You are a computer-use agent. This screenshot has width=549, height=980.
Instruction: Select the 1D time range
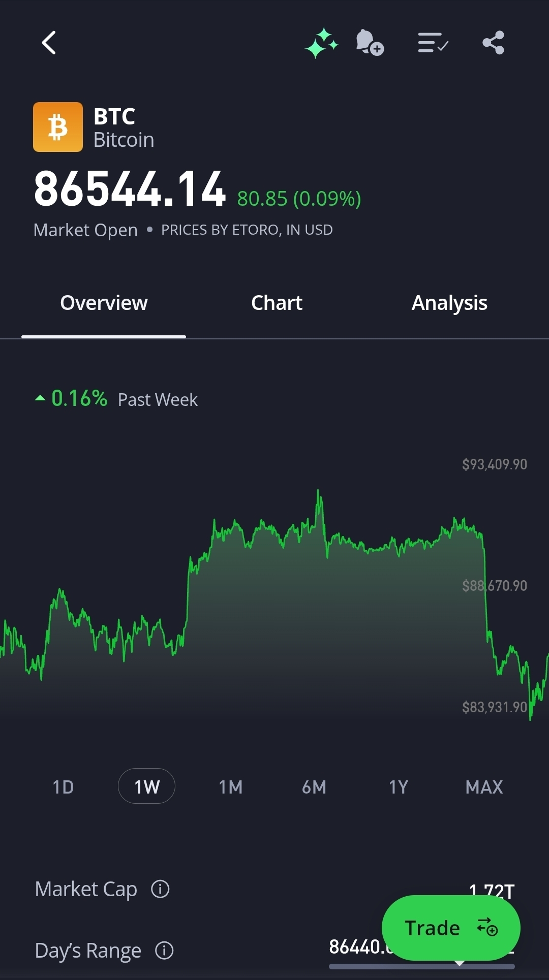[64, 787]
